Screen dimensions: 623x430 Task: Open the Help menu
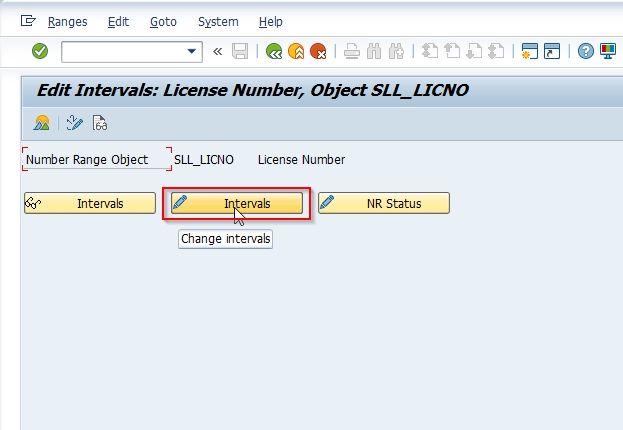271,21
